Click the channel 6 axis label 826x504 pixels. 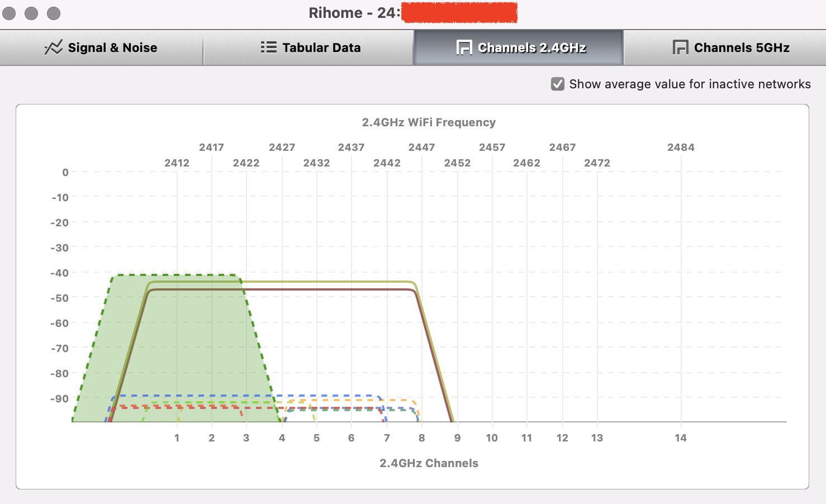[x=351, y=438]
